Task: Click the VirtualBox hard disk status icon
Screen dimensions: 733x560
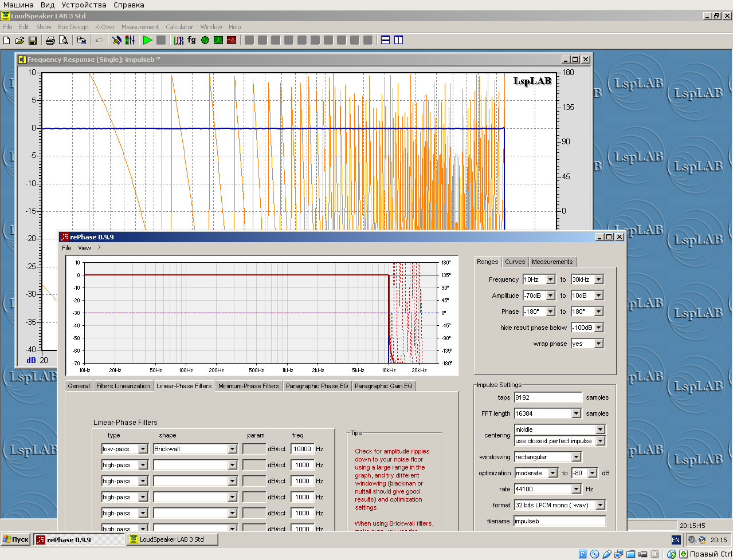Action: coord(583,554)
